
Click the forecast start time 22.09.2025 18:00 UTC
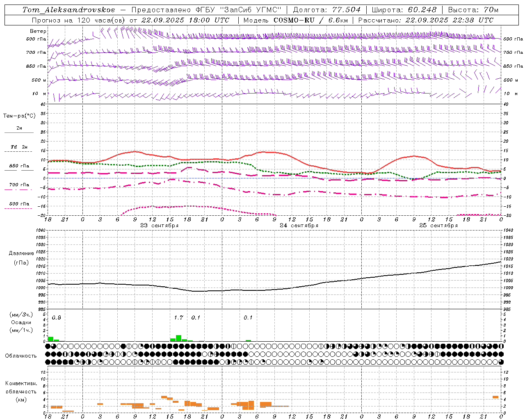click(x=185, y=20)
